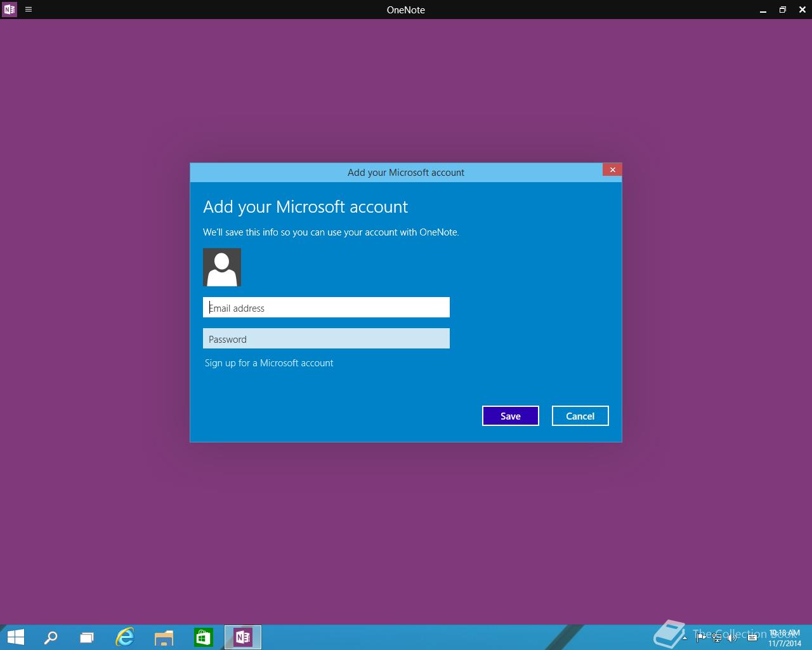This screenshot has height=650, width=812.
Task: Open the taskbar clock showing 11/7/2014
Action: [785, 638]
